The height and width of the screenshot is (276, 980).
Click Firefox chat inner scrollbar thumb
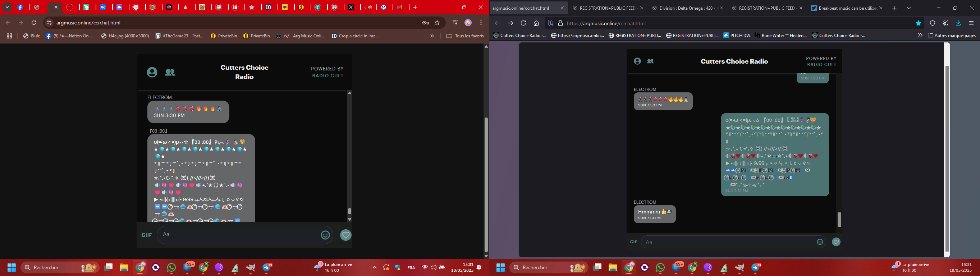pos(839,220)
